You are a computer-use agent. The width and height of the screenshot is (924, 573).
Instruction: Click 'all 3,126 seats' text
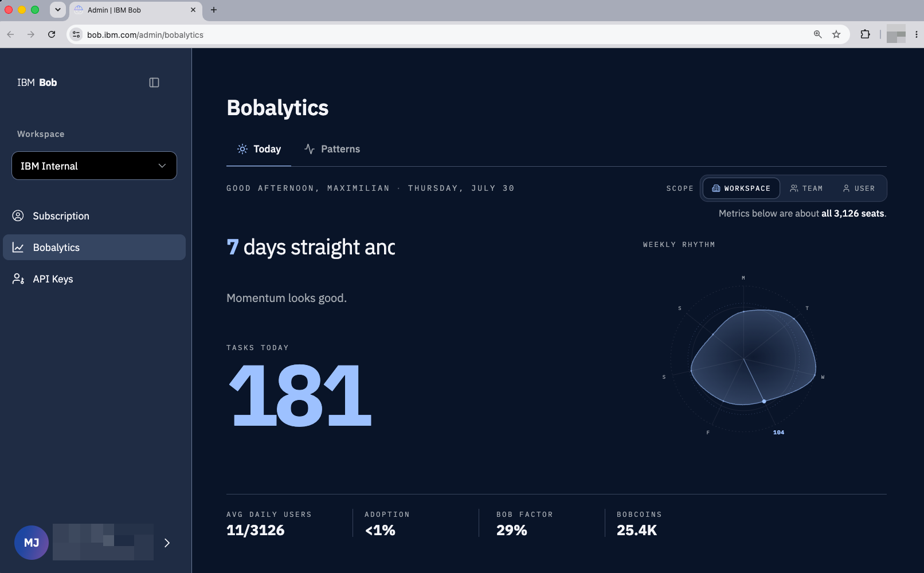pos(853,213)
